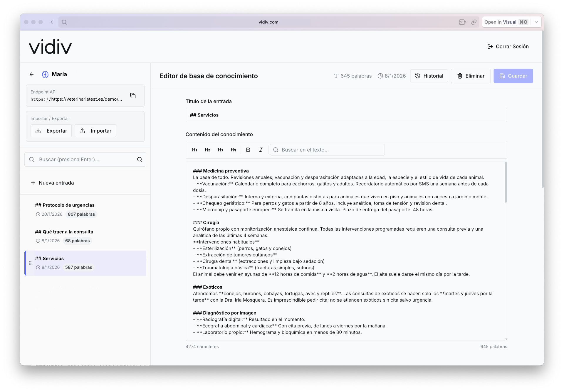Apply H3 heading format

(220, 150)
